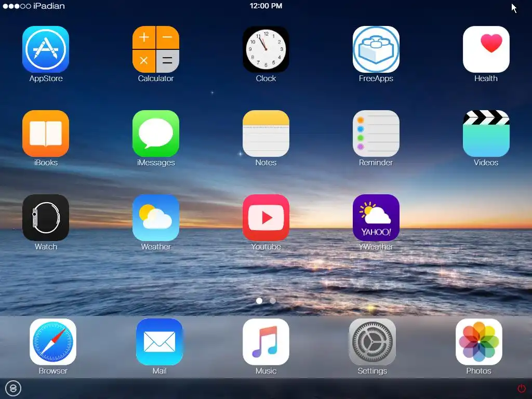Open the AppStore app
This screenshot has height=399, width=532.
tap(46, 49)
